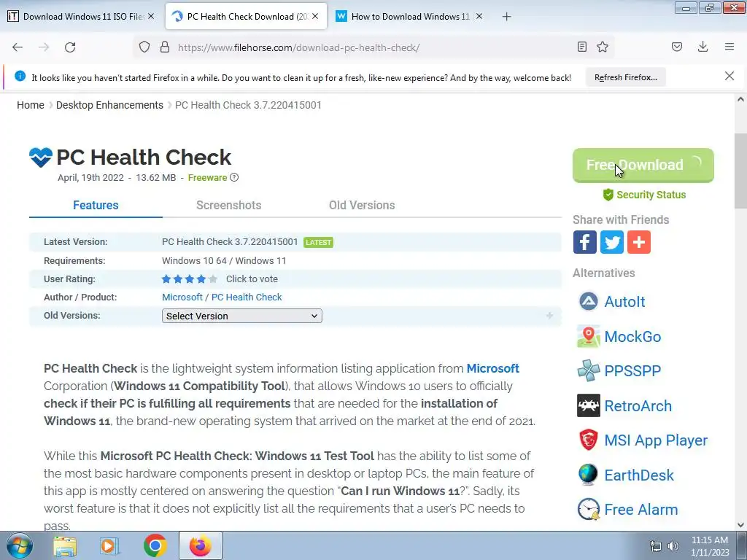This screenshot has width=747, height=560.
Task: Open Desktop Enhancements breadcrumb link
Action: (109, 105)
